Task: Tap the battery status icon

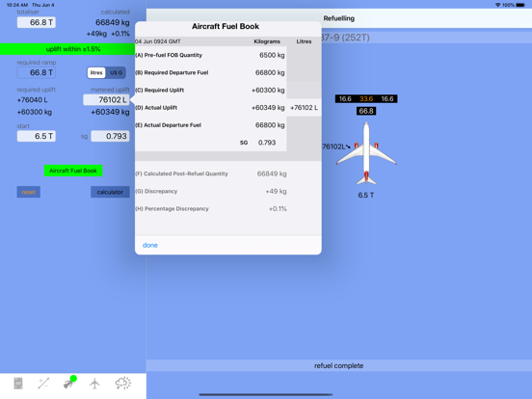Action: pos(520,5)
